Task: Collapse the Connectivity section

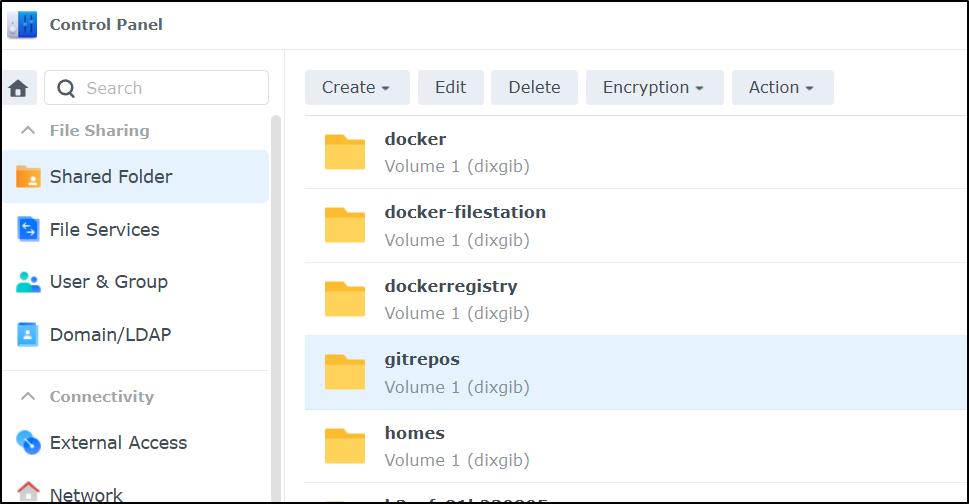Action: coord(28,396)
